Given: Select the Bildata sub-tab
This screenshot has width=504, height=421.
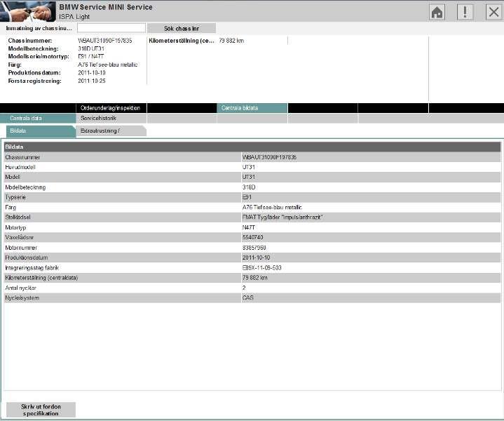Looking at the screenshot, I should tap(41, 131).
